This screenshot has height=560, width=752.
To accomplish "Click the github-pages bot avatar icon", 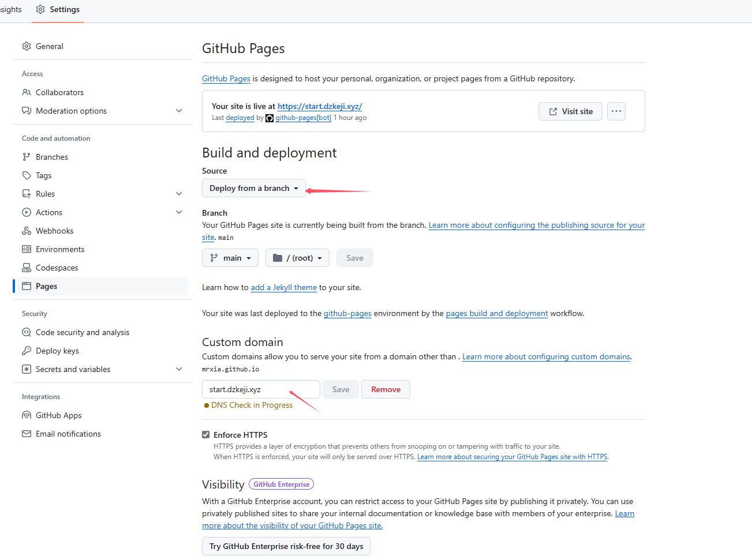I will [270, 118].
